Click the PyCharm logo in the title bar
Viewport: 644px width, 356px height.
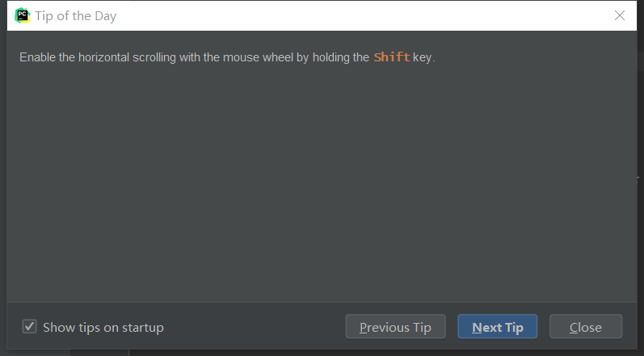pyautogui.click(x=23, y=15)
